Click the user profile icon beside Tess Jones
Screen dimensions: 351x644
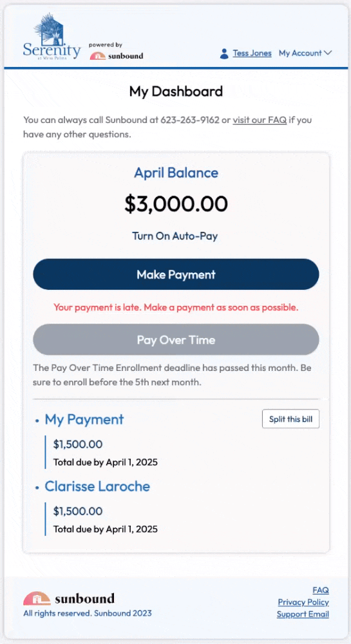pos(224,53)
